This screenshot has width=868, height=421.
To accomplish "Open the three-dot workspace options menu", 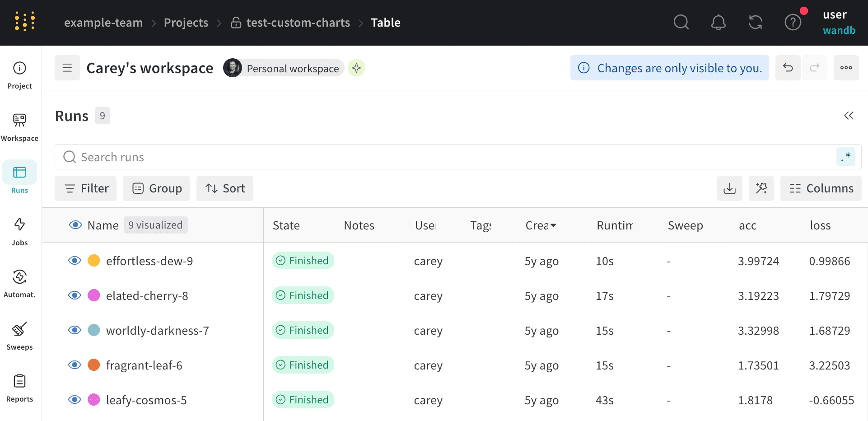I will [846, 68].
